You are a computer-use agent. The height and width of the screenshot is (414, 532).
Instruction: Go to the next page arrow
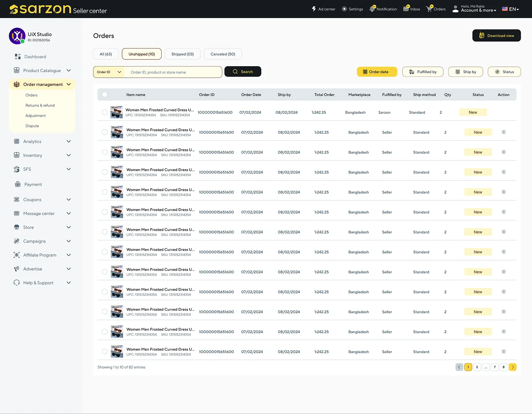[x=512, y=367]
